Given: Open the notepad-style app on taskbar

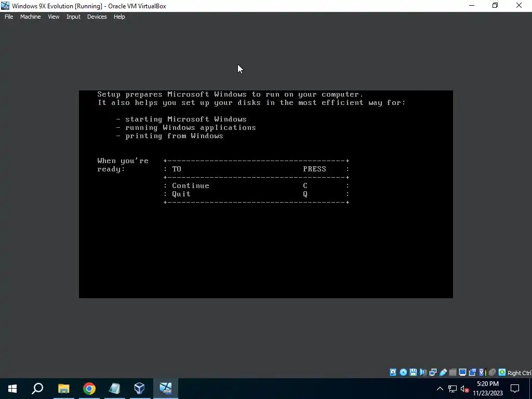Looking at the screenshot, I should (114, 389).
